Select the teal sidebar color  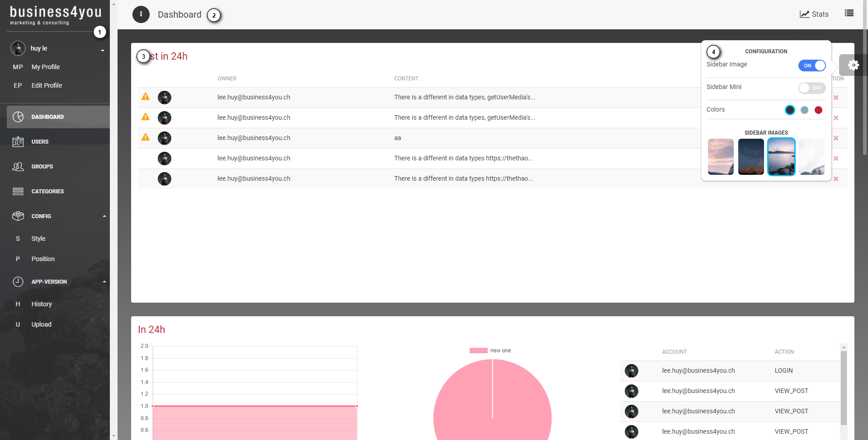[804, 110]
